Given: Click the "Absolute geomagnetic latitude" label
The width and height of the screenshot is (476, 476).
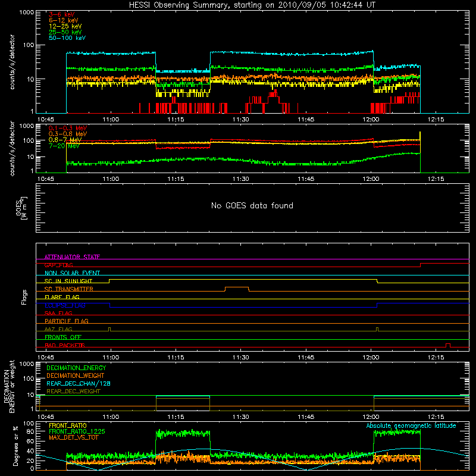Looking at the screenshot, I should (x=411, y=425).
